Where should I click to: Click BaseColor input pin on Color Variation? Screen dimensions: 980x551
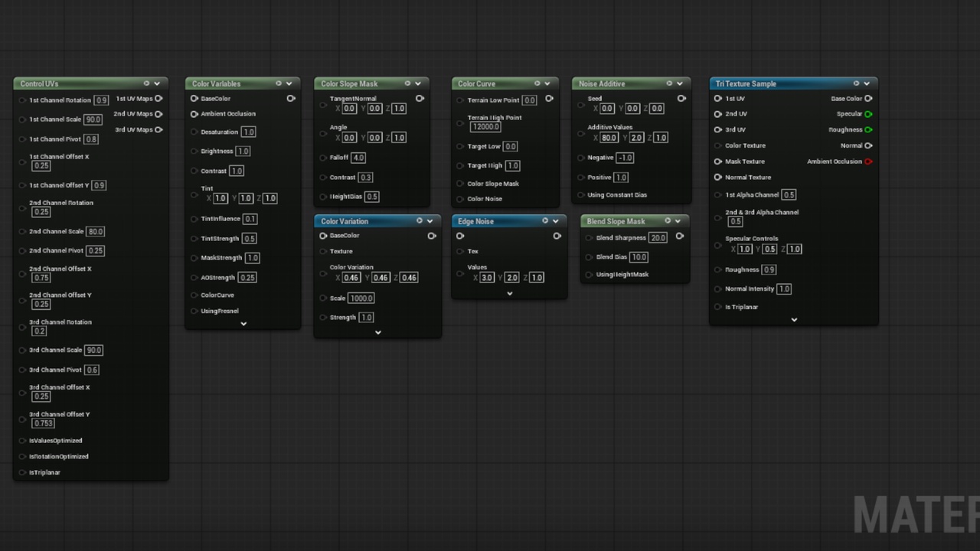[x=323, y=236]
